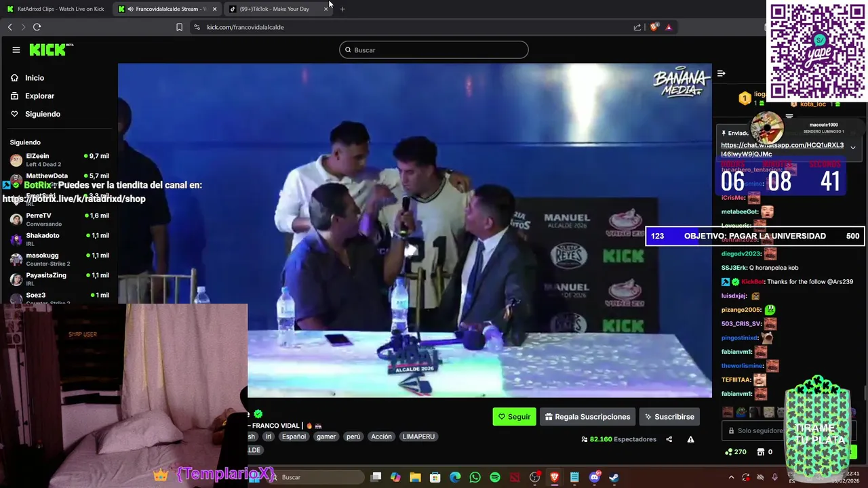The image size is (868, 488).
Task: Open Task View on the taskbar
Action: tap(376, 477)
